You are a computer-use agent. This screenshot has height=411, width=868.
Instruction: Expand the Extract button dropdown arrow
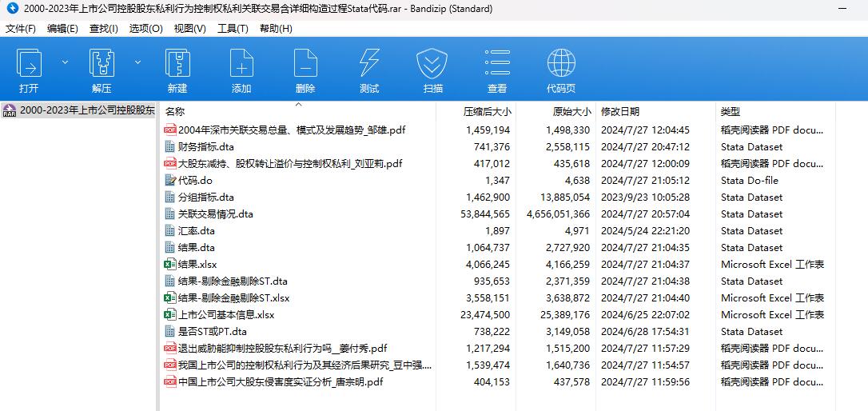click(137, 62)
